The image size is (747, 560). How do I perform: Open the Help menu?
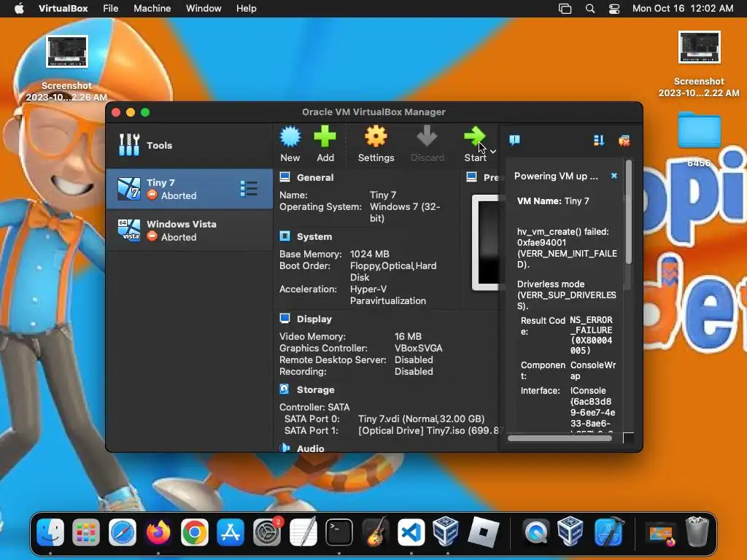click(x=247, y=9)
